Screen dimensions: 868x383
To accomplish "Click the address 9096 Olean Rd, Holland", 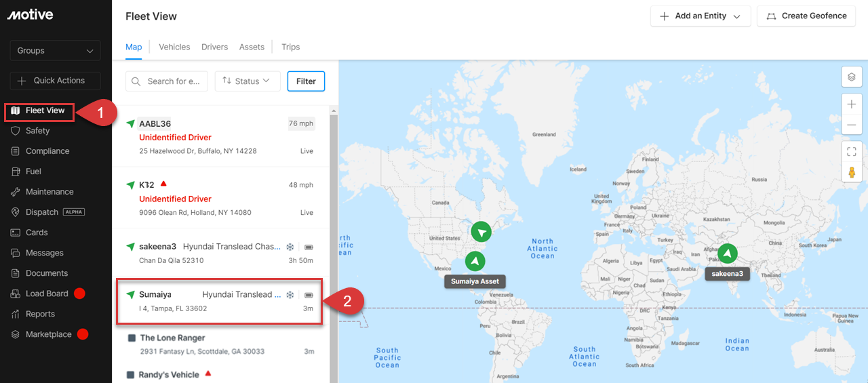I will point(195,213).
